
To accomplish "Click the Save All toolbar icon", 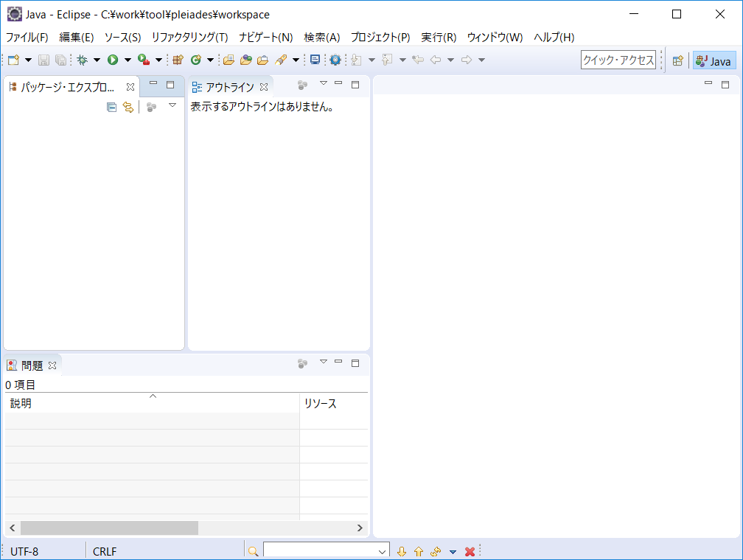I will [x=60, y=60].
